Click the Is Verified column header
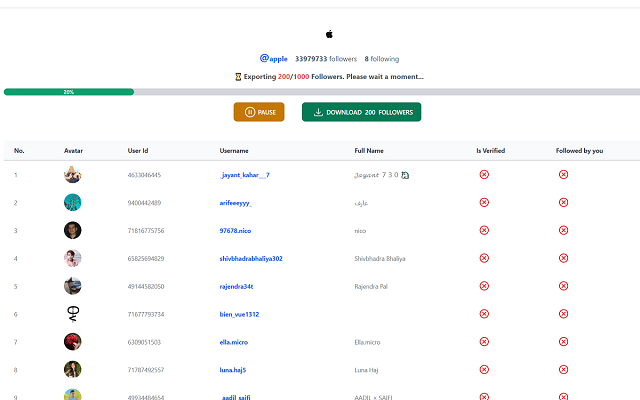The width and height of the screenshot is (640, 400). point(491,151)
